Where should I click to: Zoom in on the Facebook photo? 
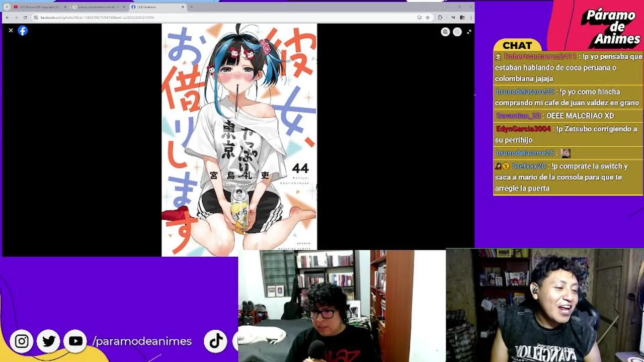pos(445,32)
